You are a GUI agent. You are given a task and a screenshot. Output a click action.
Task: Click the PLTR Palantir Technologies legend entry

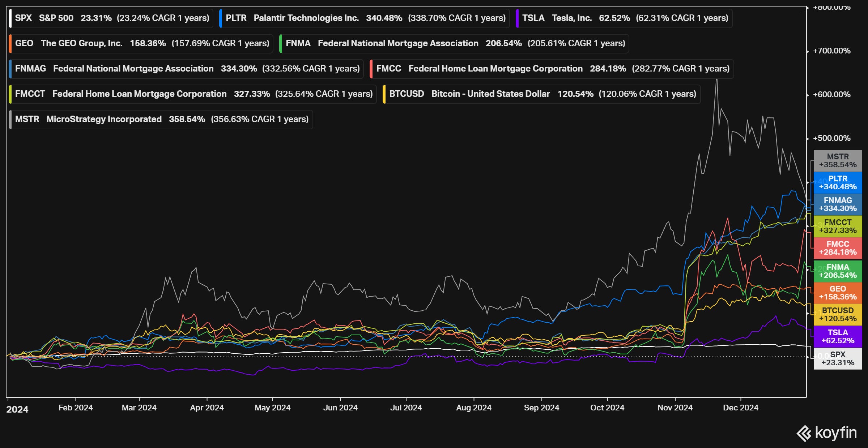click(364, 18)
